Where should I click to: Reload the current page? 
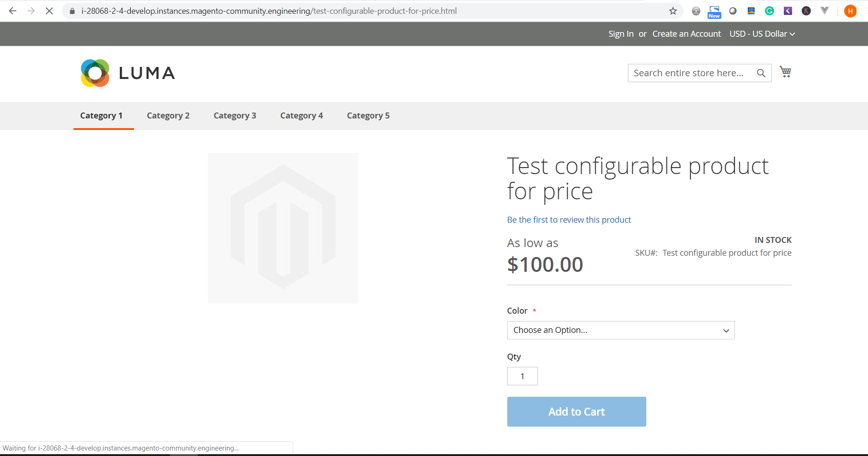point(49,11)
